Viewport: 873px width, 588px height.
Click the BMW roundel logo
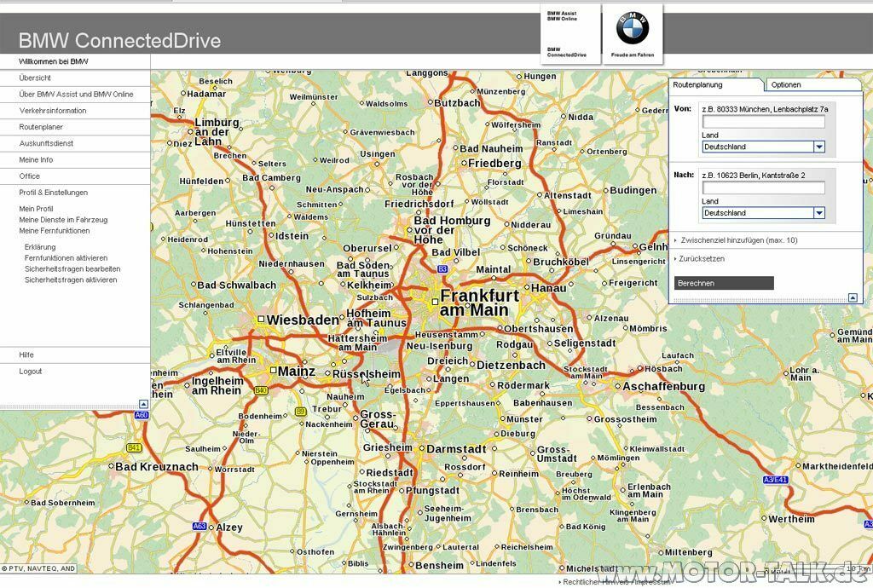(632, 28)
